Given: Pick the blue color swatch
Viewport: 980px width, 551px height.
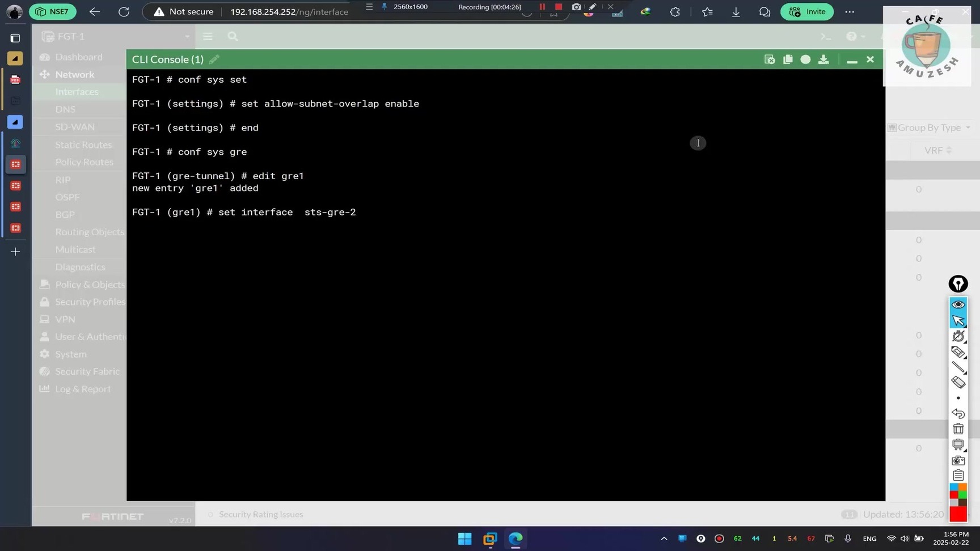Looking at the screenshot, I should pos(954,488).
